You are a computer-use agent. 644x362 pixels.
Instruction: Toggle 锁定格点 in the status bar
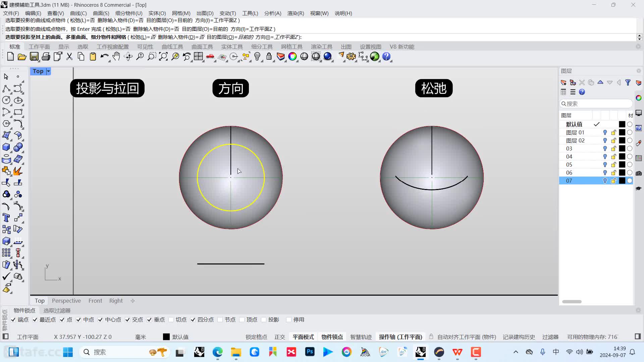point(256,337)
